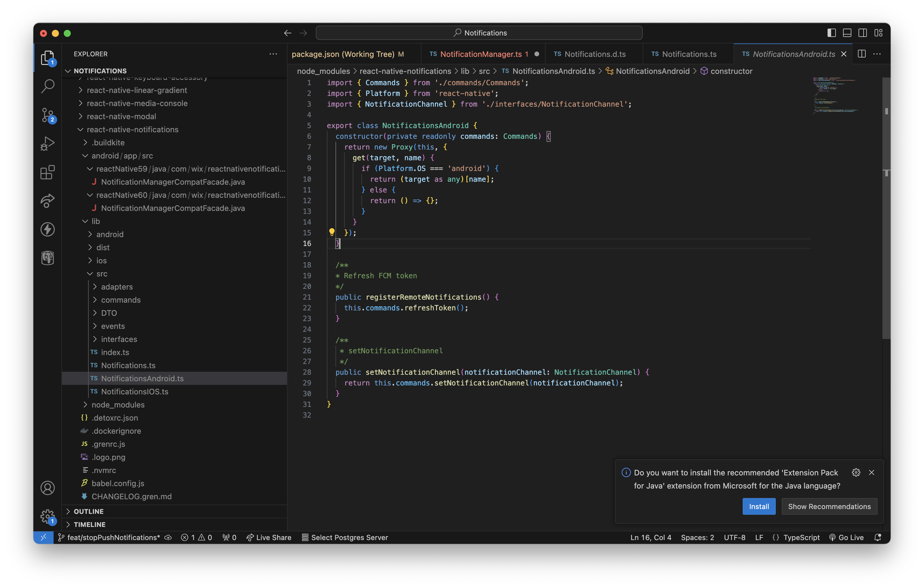The height and width of the screenshot is (588, 924).
Task: Open the Customize Layout icon
Action: 878,33
